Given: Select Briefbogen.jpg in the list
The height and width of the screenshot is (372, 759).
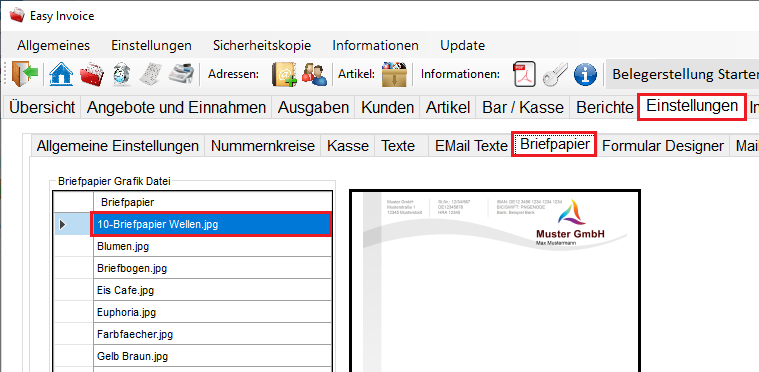Looking at the screenshot, I should 213,268.
